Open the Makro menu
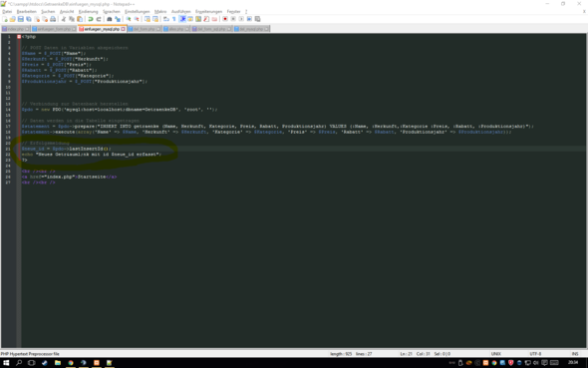Screen dimensions: 588x368 pos(160,12)
